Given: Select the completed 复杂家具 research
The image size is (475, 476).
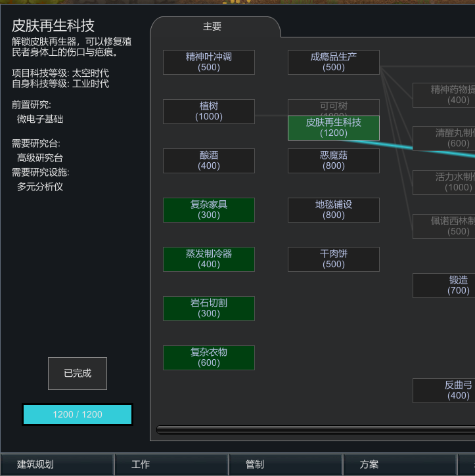Looking at the screenshot, I should pos(209,210).
